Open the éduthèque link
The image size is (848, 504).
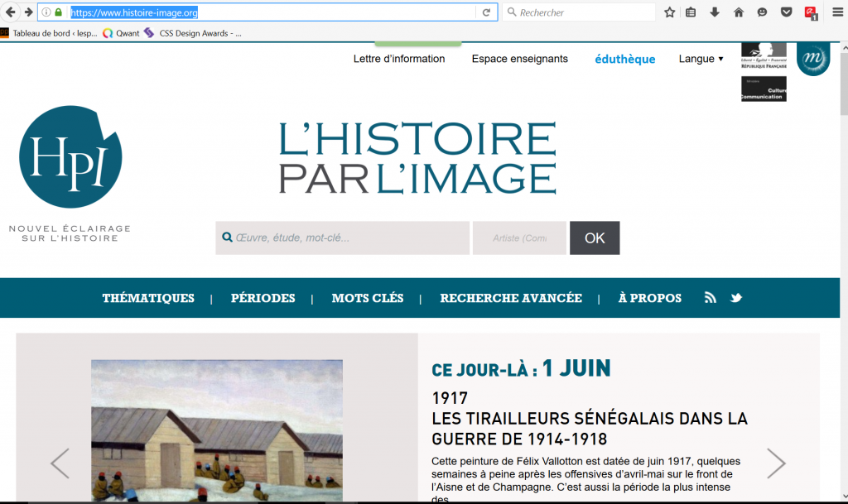624,59
